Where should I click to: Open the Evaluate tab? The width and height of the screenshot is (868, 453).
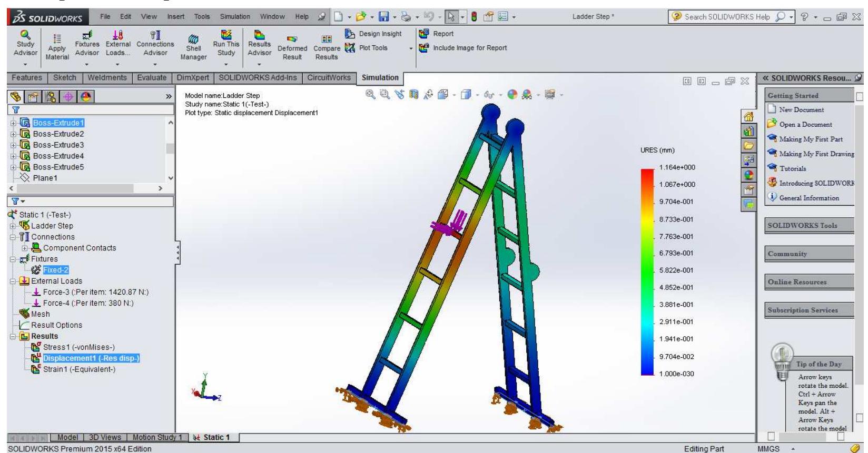(152, 78)
